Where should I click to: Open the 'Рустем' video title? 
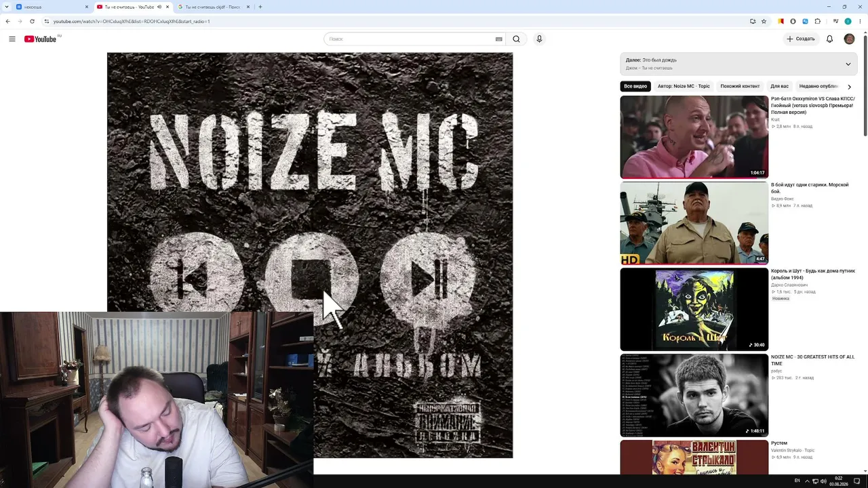779,443
